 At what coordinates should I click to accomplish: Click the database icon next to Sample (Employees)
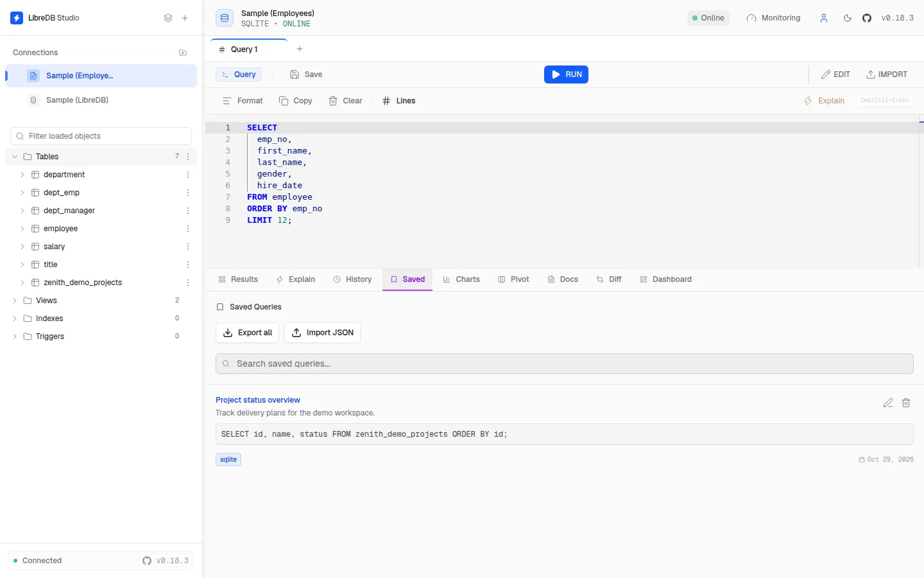[225, 18]
